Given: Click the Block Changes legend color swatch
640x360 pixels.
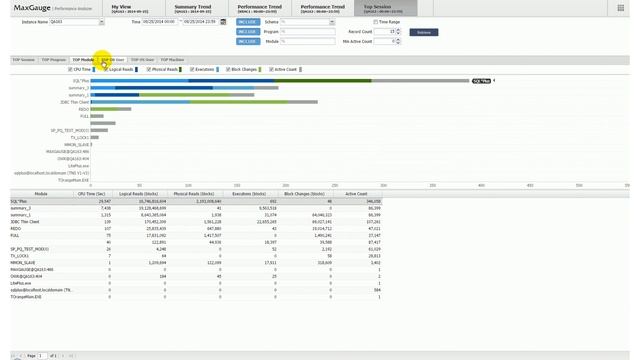Looking at the screenshot, I should [260, 69].
